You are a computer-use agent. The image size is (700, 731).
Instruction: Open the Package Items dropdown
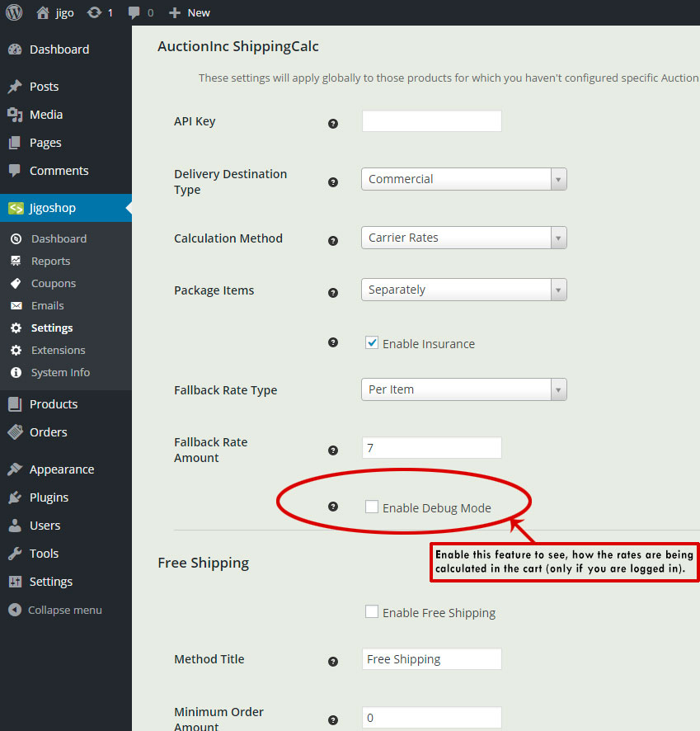coord(463,290)
